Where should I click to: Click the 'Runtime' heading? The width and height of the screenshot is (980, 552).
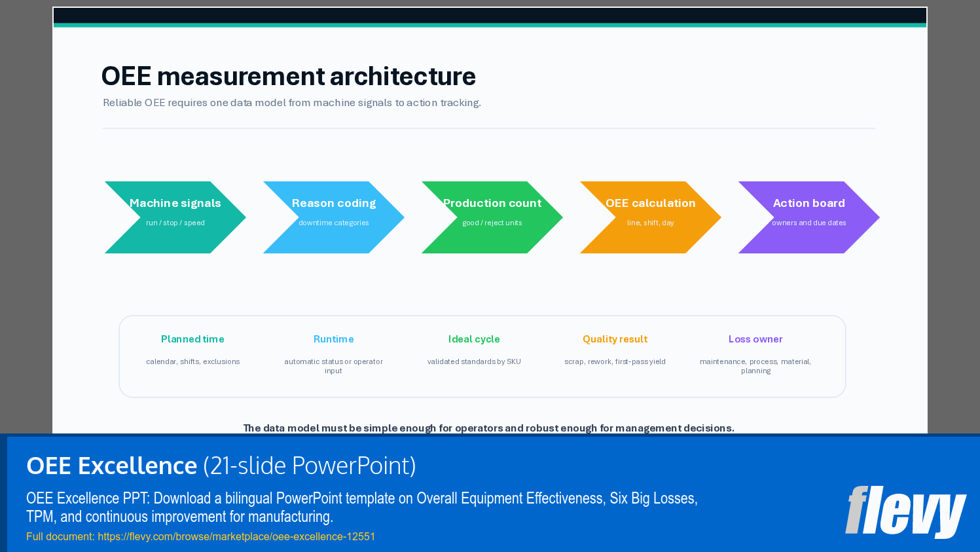tap(333, 339)
